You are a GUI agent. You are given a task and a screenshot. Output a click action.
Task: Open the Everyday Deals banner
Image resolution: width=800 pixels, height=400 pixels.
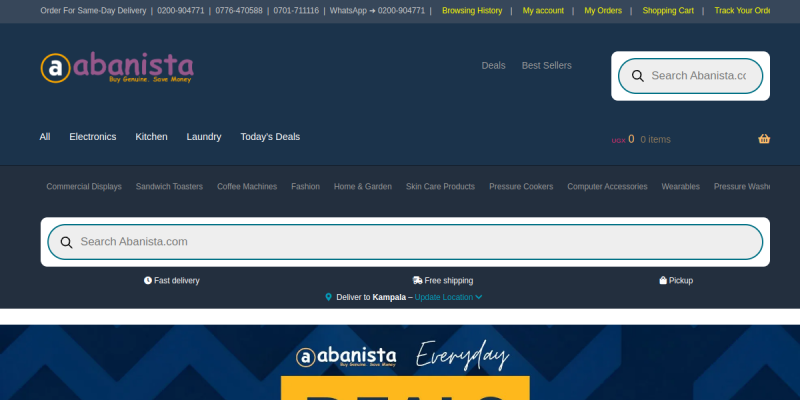click(x=400, y=363)
